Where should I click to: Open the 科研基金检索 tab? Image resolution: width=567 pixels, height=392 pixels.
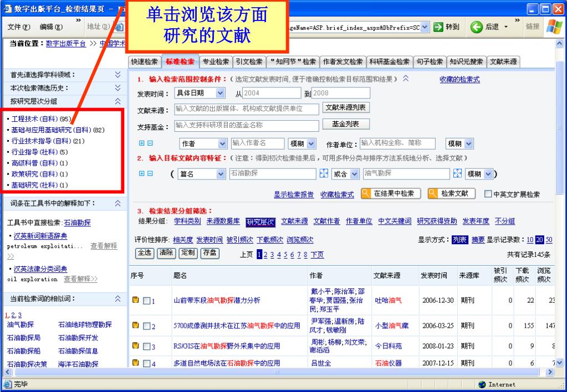tap(390, 62)
